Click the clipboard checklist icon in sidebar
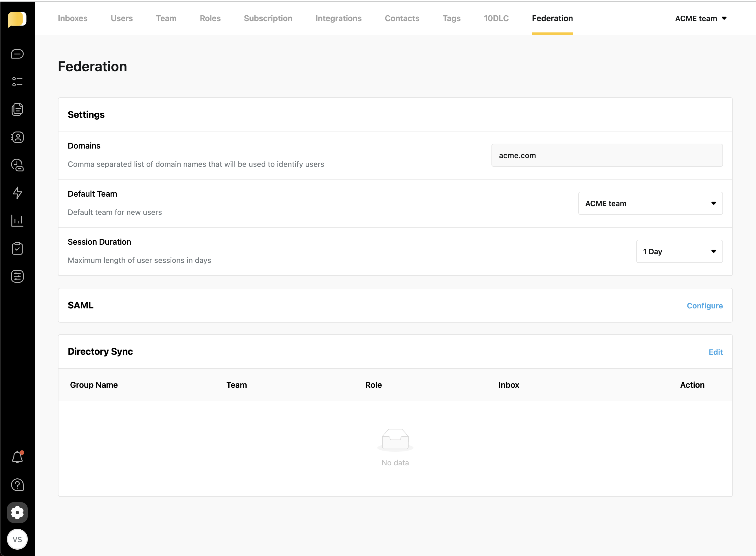Screen dimensions: 756x556 coord(17,248)
